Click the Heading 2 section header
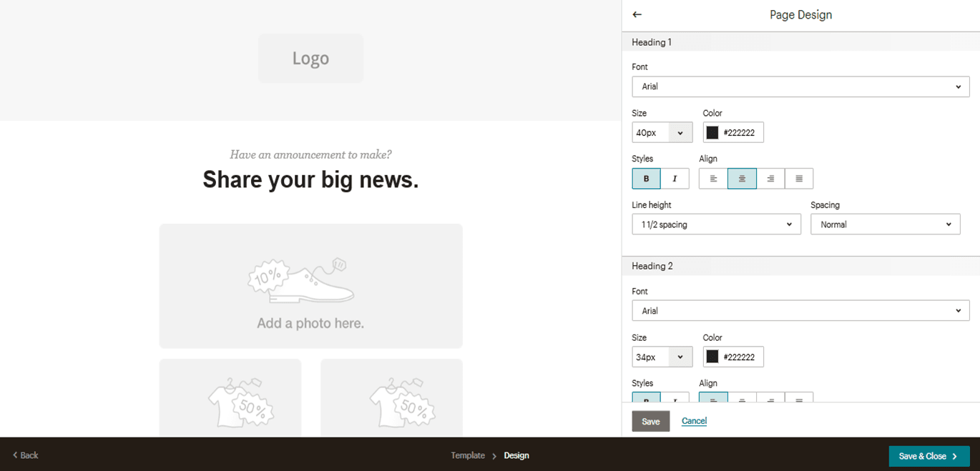The image size is (980, 471). (x=800, y=266)
